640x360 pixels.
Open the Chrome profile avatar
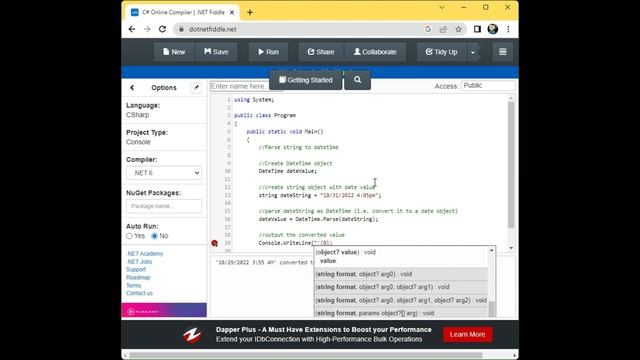(493, 29)
